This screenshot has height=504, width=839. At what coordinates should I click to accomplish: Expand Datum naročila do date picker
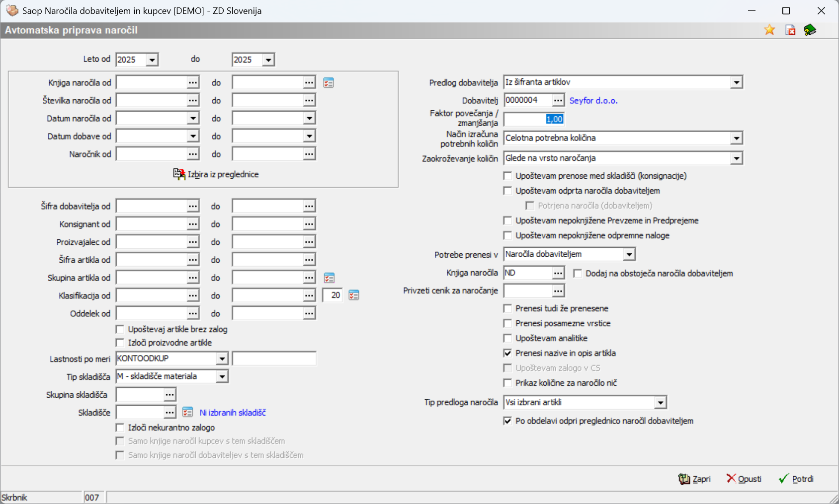point(309,118)
